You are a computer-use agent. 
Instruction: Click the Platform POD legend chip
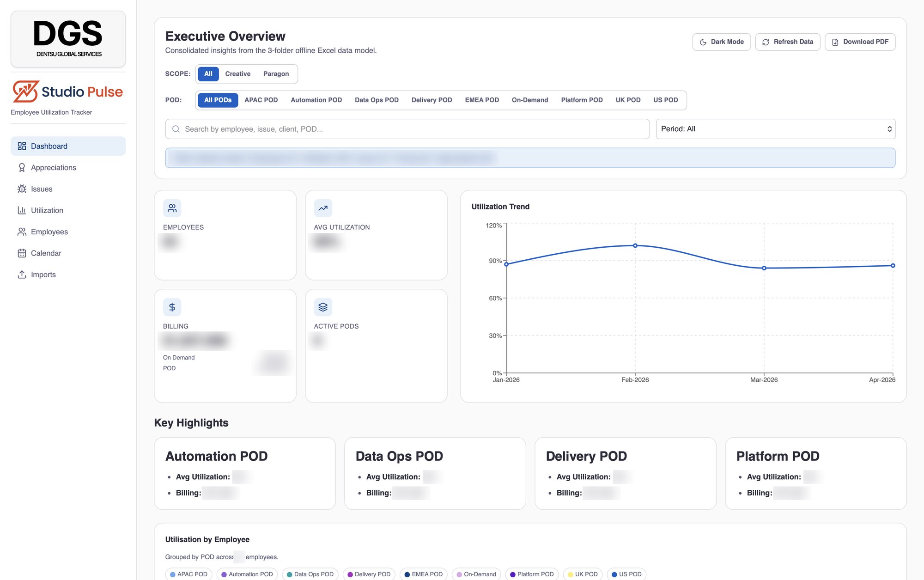[532, 574]
